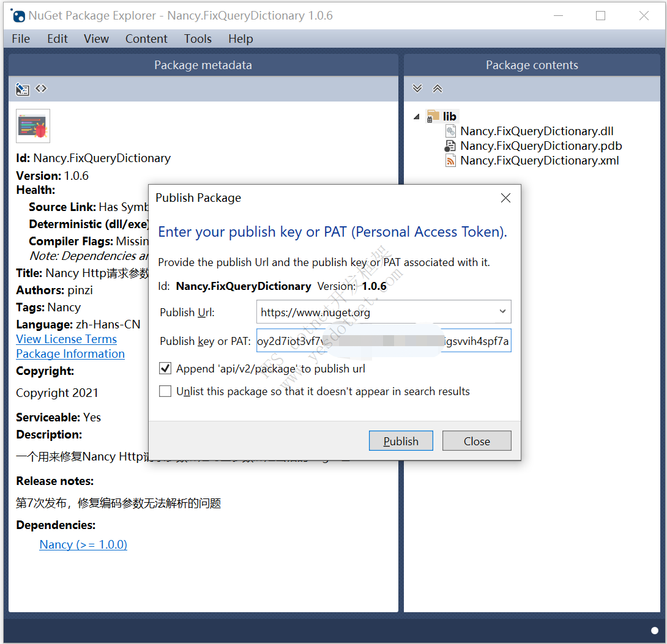Image resolution: width=667 pixels, height=644 pixels.
Task: Open the Help menu
Action: pyautogui.click(x=240, y=39)
